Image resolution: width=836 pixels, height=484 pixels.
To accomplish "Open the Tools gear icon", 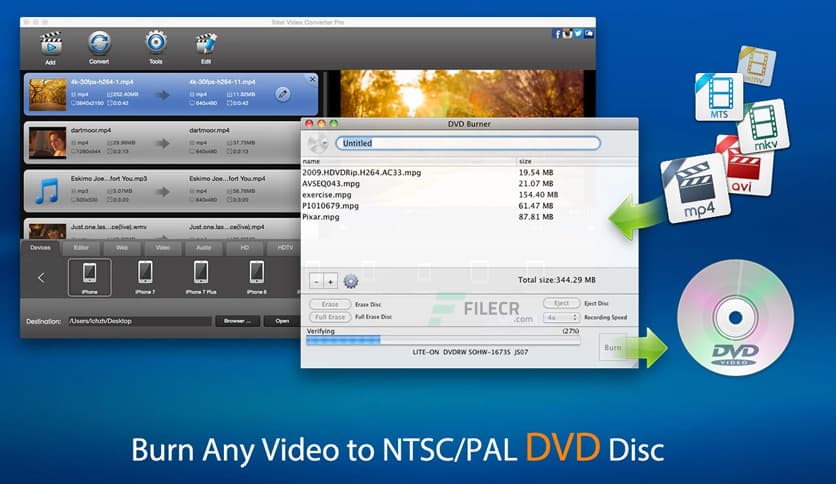I will [x=156, y=43].
